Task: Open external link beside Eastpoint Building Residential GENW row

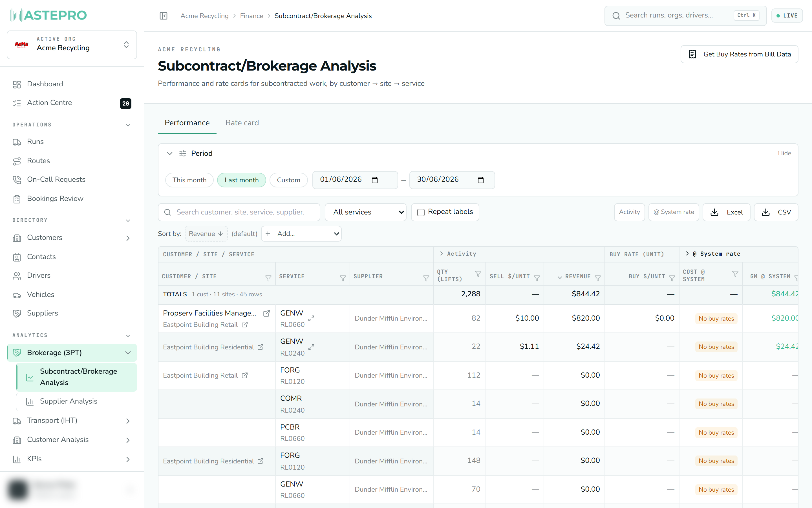Action: 261,347
